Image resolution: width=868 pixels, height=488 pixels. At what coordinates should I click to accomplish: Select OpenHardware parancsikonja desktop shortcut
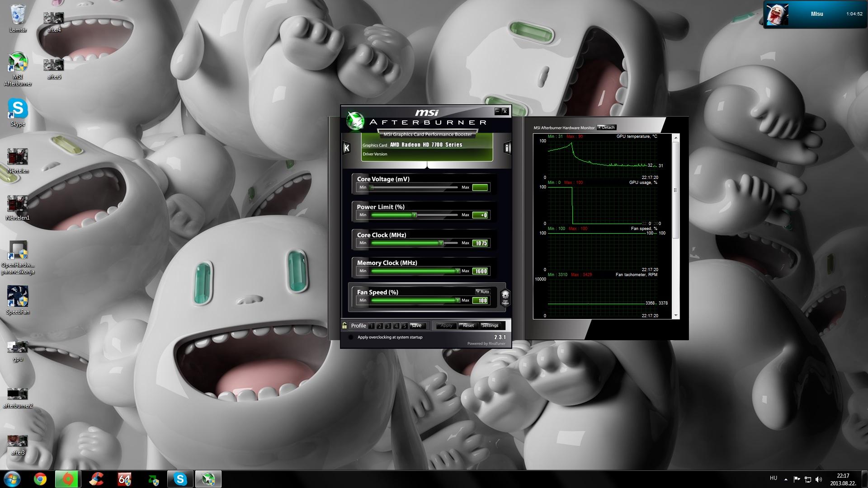pos(18,258)
